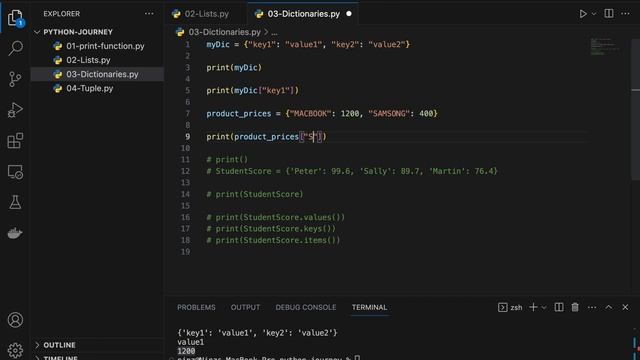Close the terminal panel

click(x=625, y=307)
